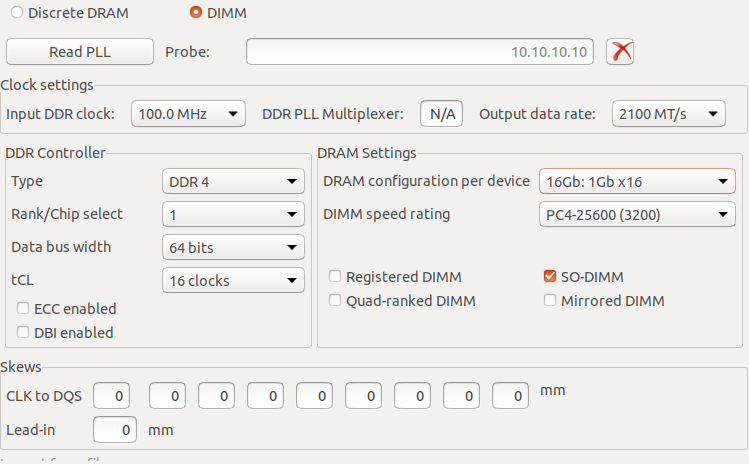Uncheck the SO-DIMM checkbox
Screen dimensions: 749x464
point(550,276)
